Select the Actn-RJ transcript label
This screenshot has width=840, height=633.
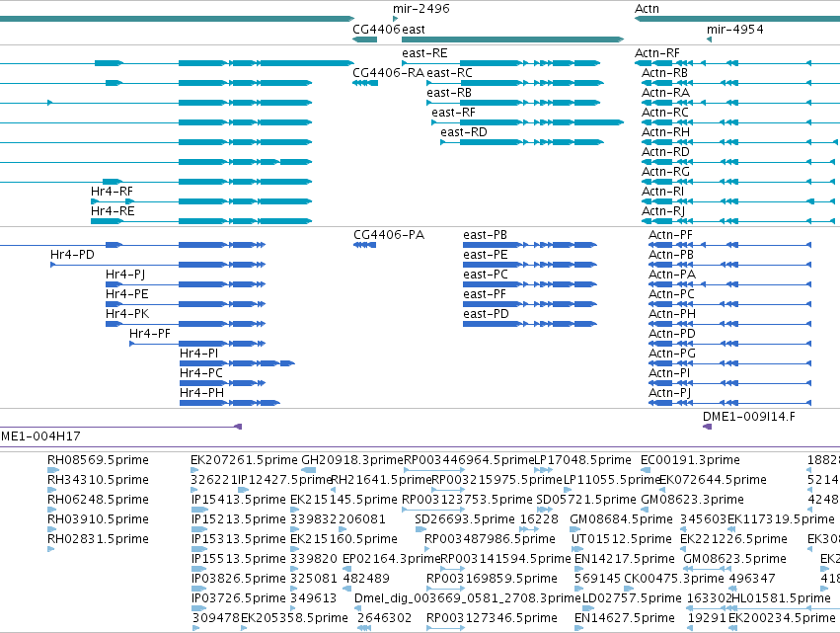tap(663, 211)
